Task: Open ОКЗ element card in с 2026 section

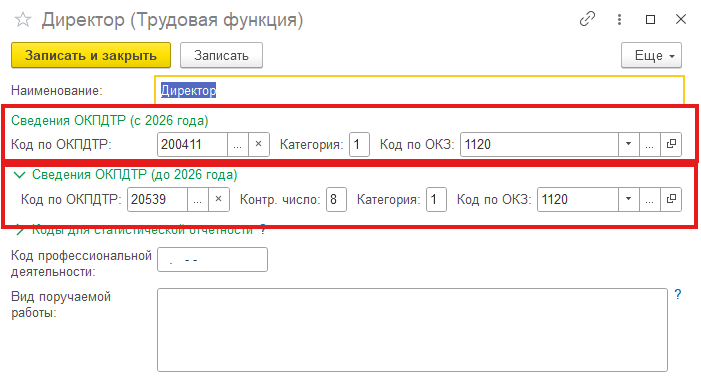Action: click(x=671, y=144)
